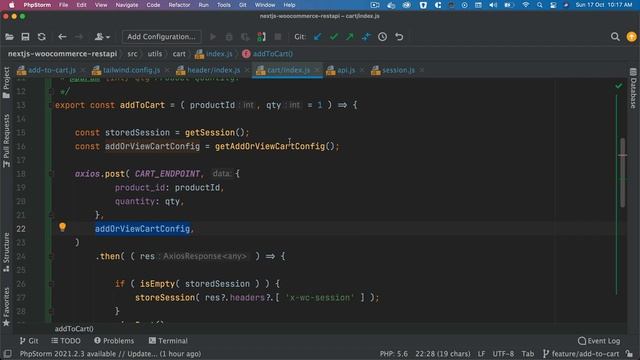The image size is (640, 360).
Task: Toggle the Database tool window
Action: pos(633,89)
